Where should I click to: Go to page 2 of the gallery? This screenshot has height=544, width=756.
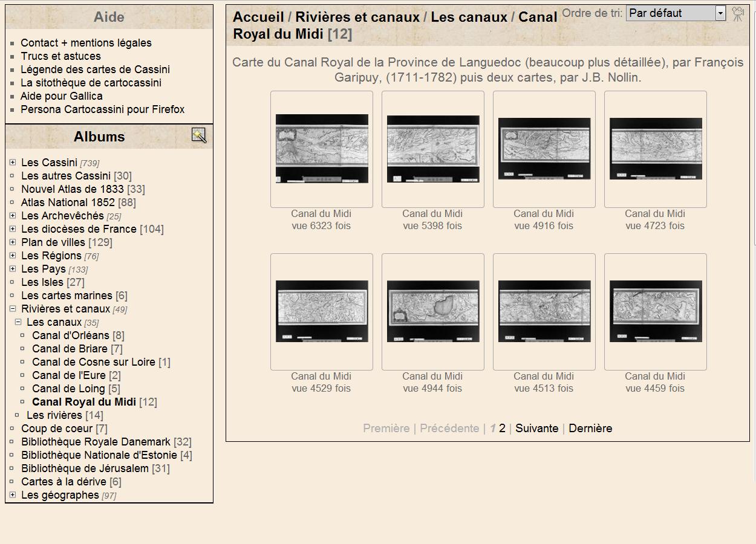pos(502,428)
